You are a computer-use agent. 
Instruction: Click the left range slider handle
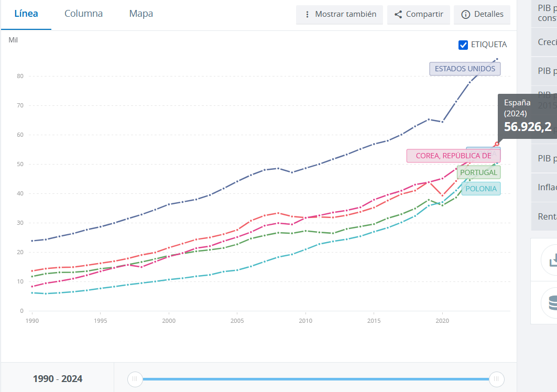click(x=135, y=379)
